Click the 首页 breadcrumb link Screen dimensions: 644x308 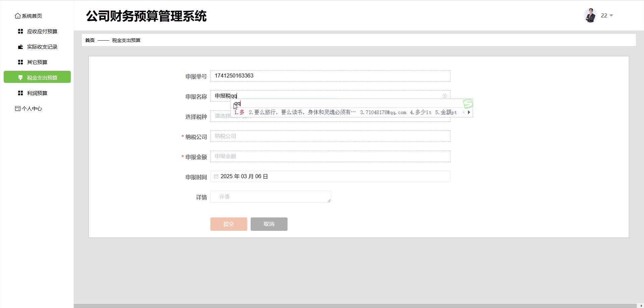(90, 40)
